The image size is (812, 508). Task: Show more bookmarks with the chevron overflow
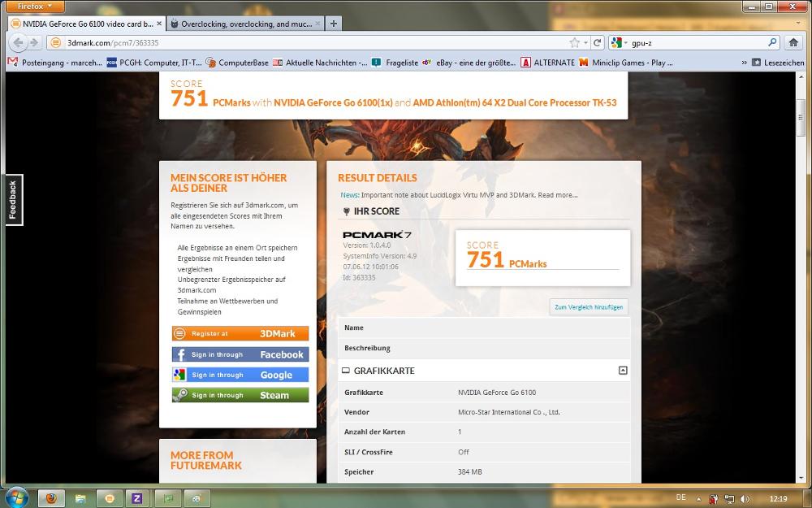point(744,63)
